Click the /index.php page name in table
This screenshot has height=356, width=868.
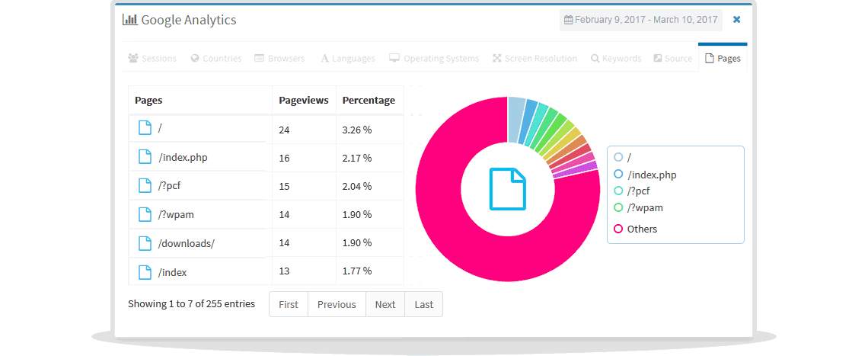183,158
